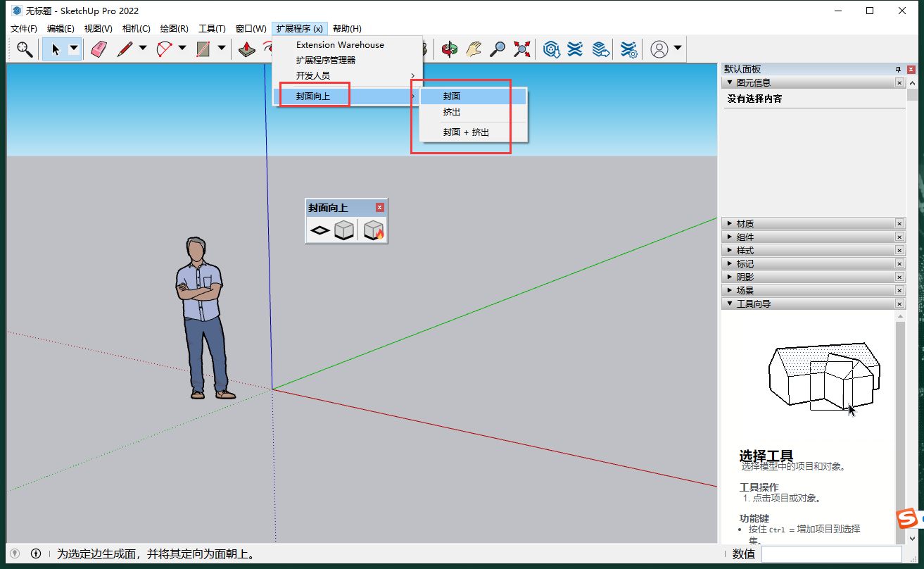Open the Extension Manager gear icon

(x=628, y=49)
